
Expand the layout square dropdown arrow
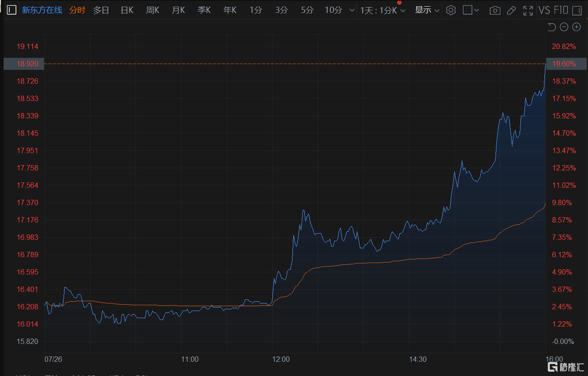pos(477,10)
